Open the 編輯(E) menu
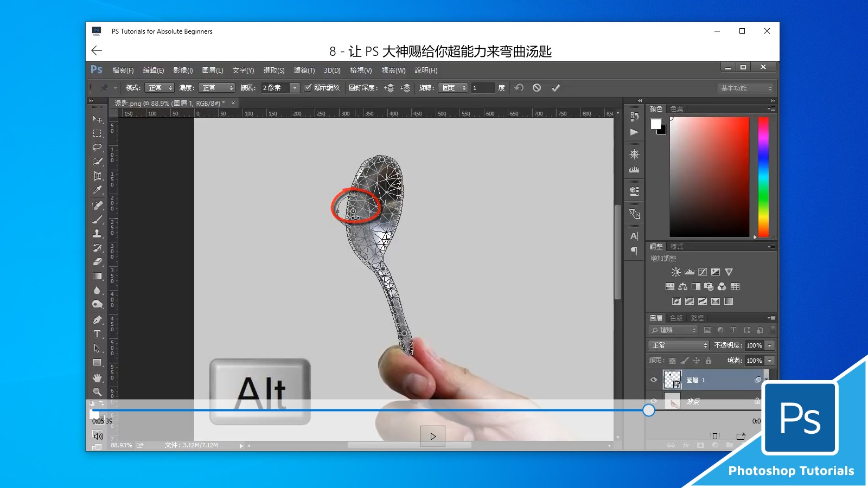This screenshot has width=868, height=488. [154, 70]
